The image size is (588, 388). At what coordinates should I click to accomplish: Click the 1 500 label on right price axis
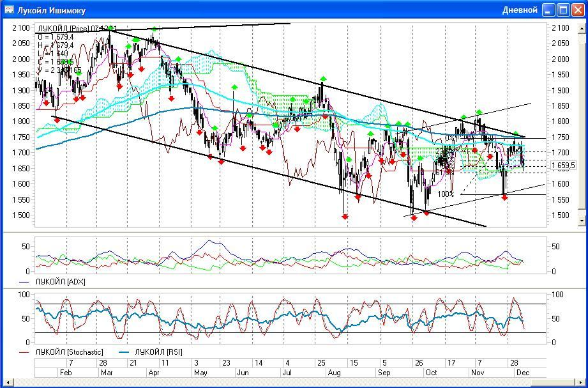tap(561, 215)
